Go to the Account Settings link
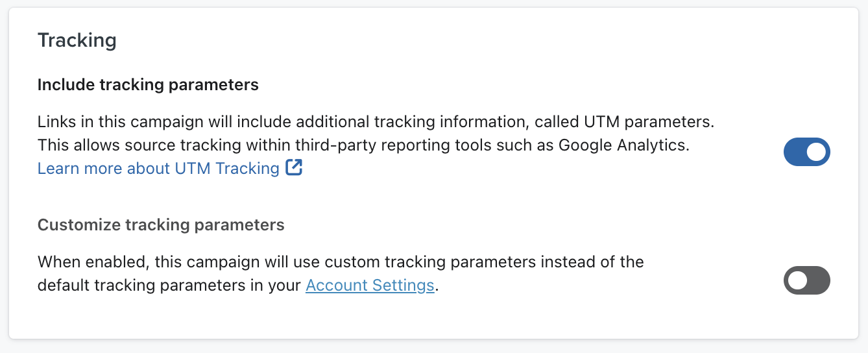Viewport: 868px width, 353px height. coord(370,285)
